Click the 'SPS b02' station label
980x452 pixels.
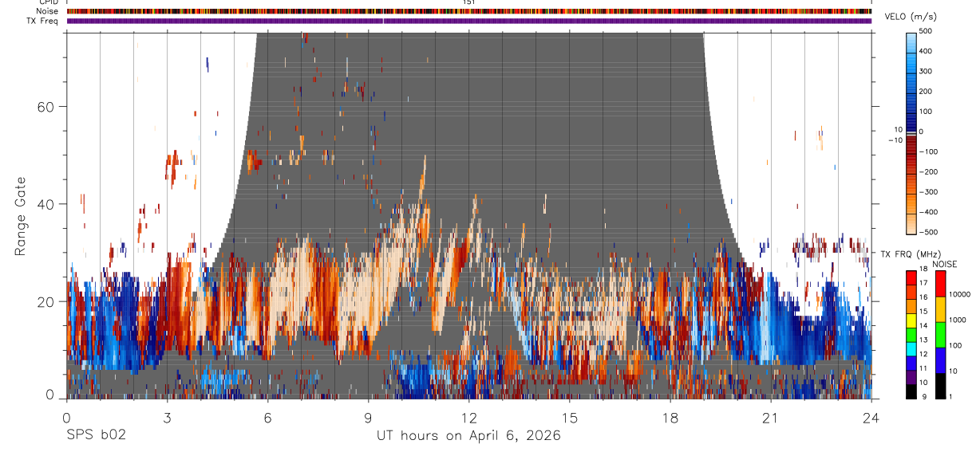[x=96, y=436]
